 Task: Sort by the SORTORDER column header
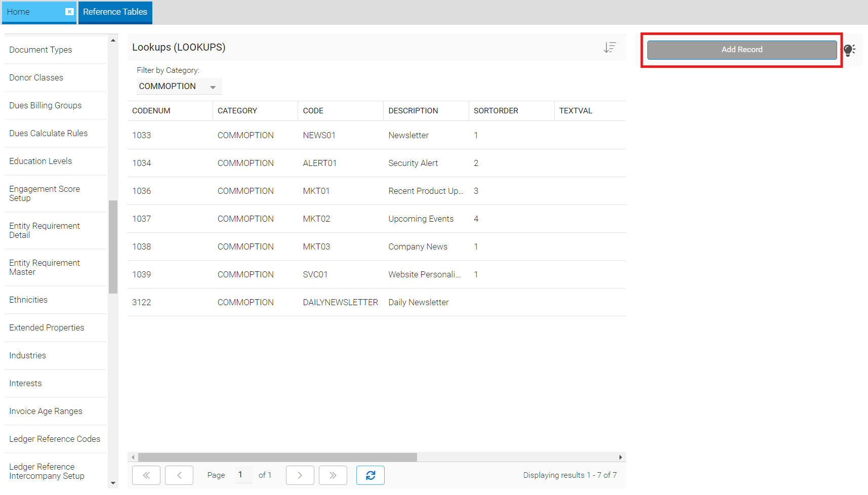pyautogui.click(x=512, y=111)
